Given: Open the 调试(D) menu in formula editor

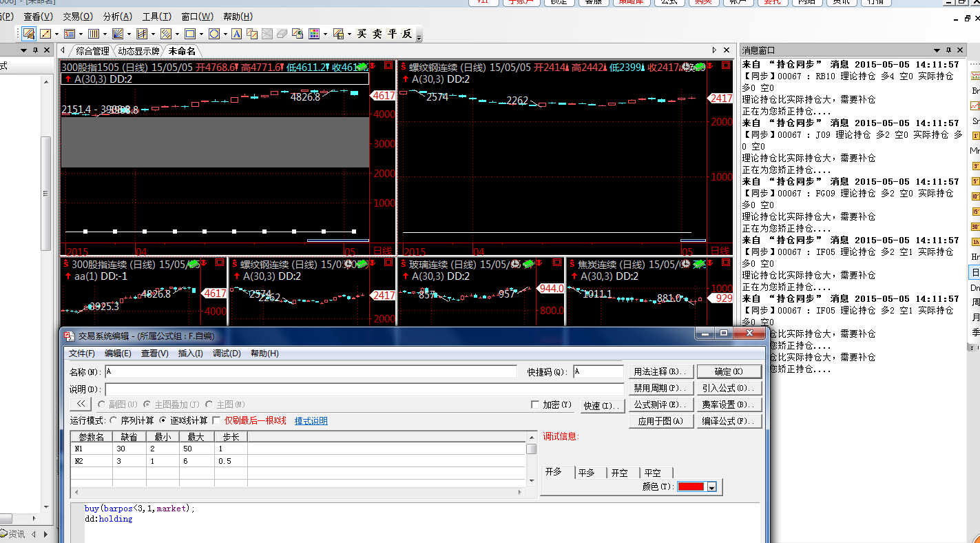Looking at the screenshot, I should point(227,354).
